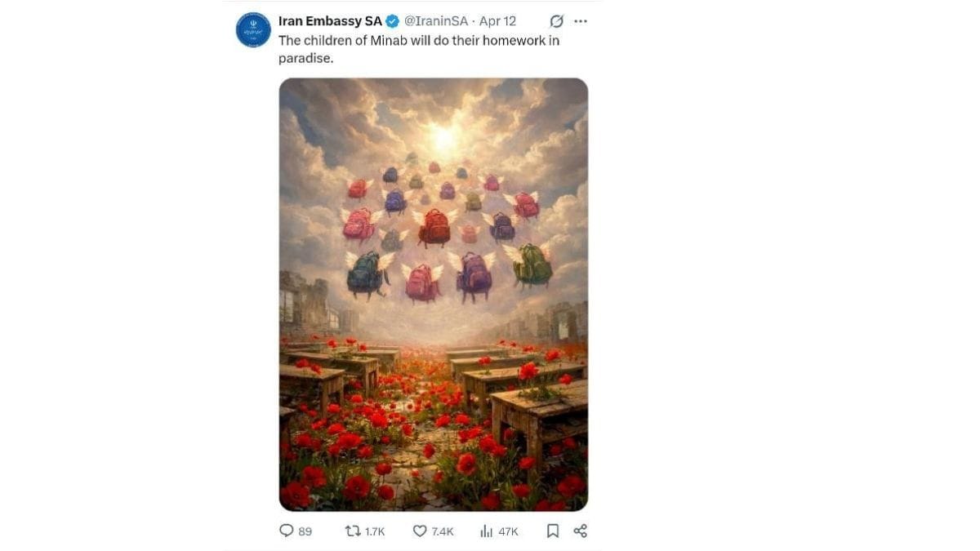This screenshot has height=551, width=980.
Task: Open the Iran Embassy SA display name
Action: click(330, 21)
